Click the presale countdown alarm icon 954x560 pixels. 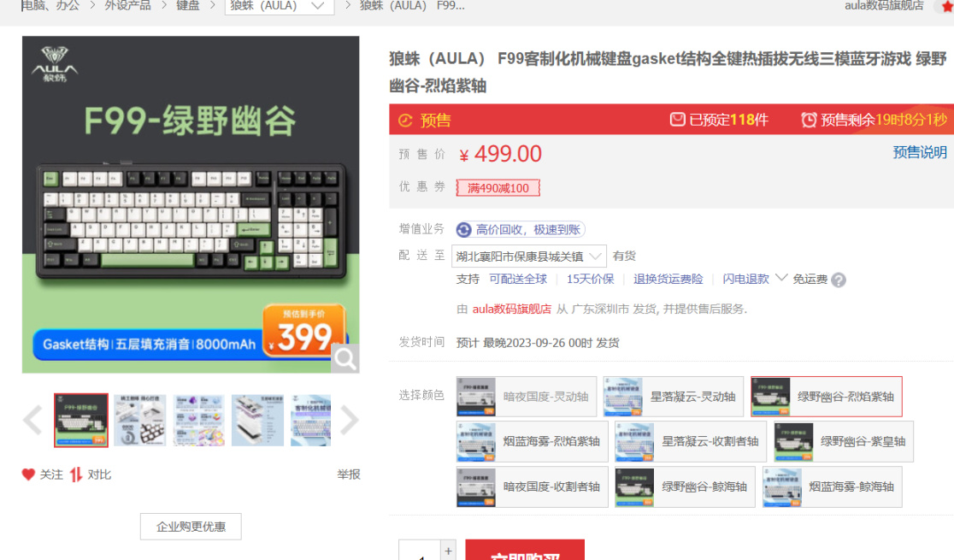809,120
